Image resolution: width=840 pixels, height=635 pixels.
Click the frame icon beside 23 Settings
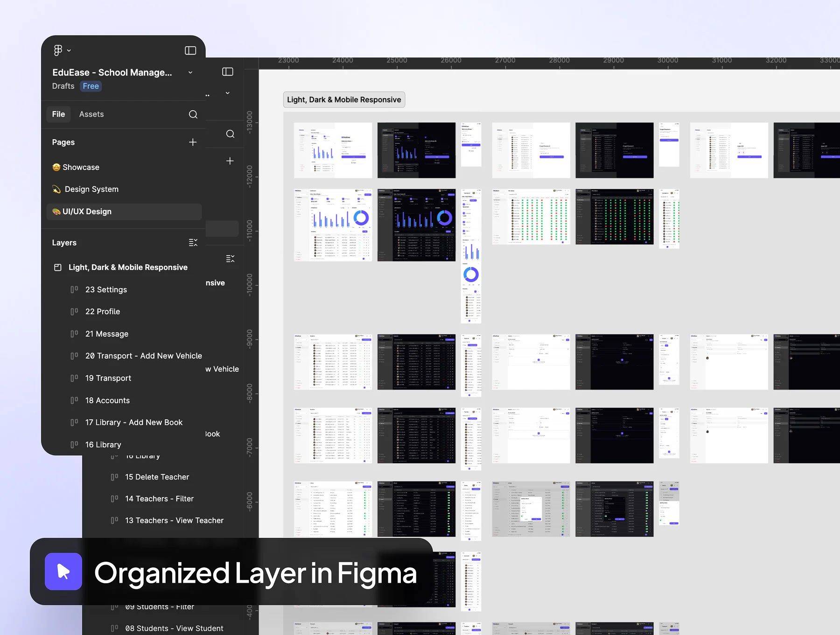click(x=74, y=289)
